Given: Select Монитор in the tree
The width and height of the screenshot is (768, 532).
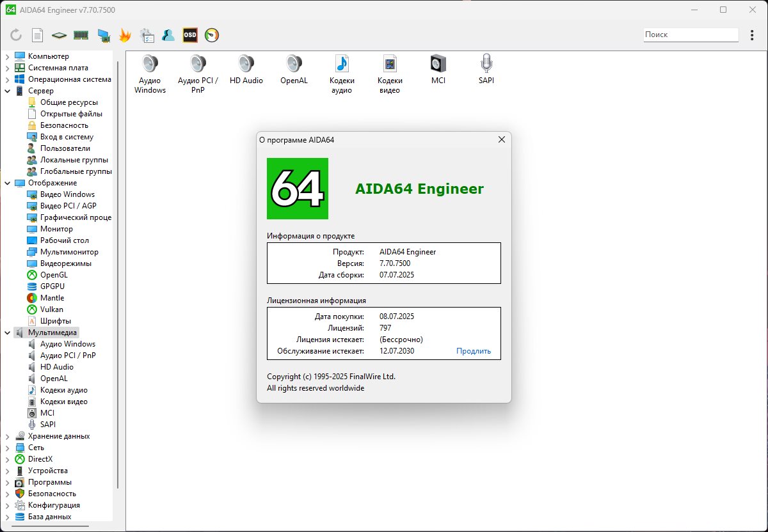Looking at the screenshot, I should click(x=56, y=229).
